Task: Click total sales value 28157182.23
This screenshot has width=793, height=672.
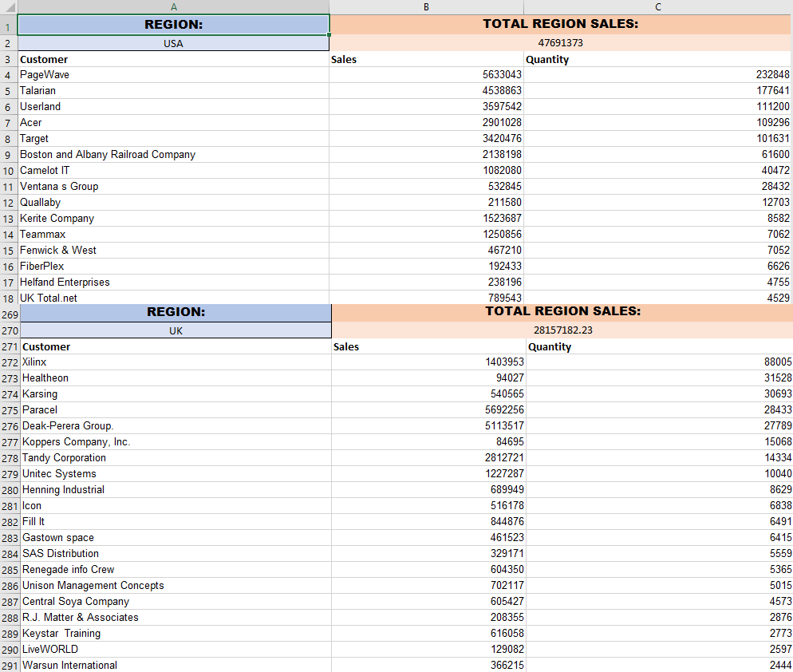Action: (x=563, y=330)
